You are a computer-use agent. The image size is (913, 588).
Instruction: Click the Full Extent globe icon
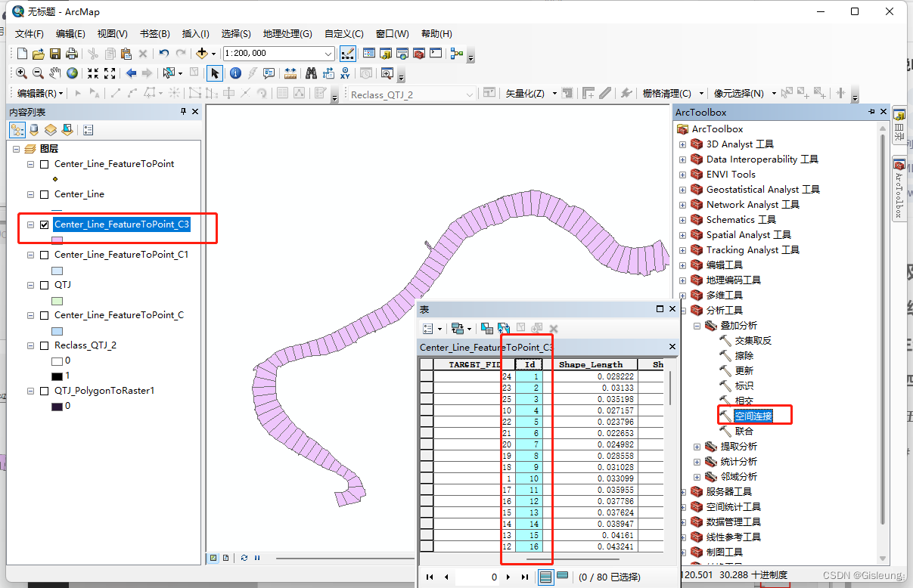(x=72, y=73)
